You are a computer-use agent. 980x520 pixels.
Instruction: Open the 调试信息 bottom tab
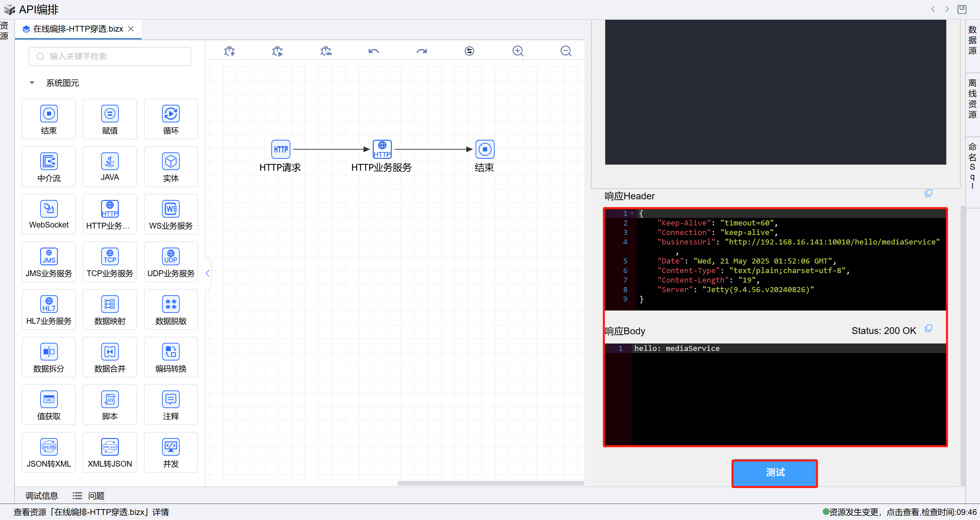point(42,496)
